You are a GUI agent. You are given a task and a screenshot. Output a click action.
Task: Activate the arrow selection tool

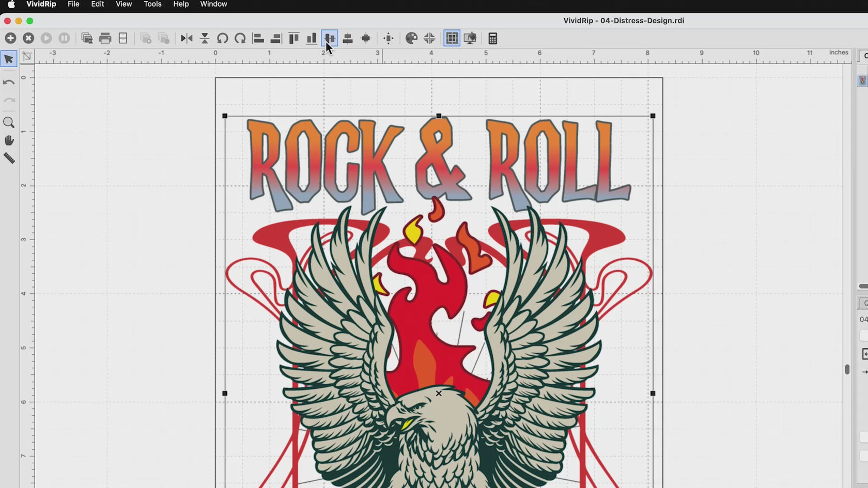9,59
